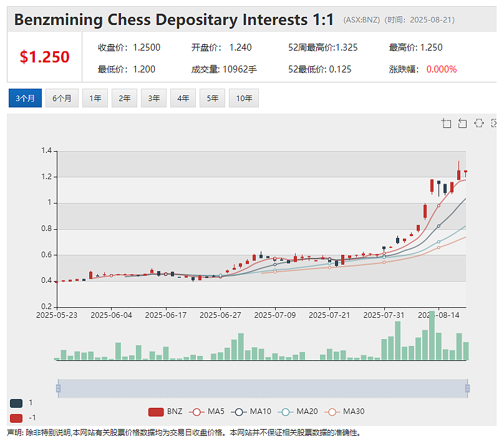The image size is (504, 439).
Task: Open the 3年 range tab
Action: pos(153,98)
